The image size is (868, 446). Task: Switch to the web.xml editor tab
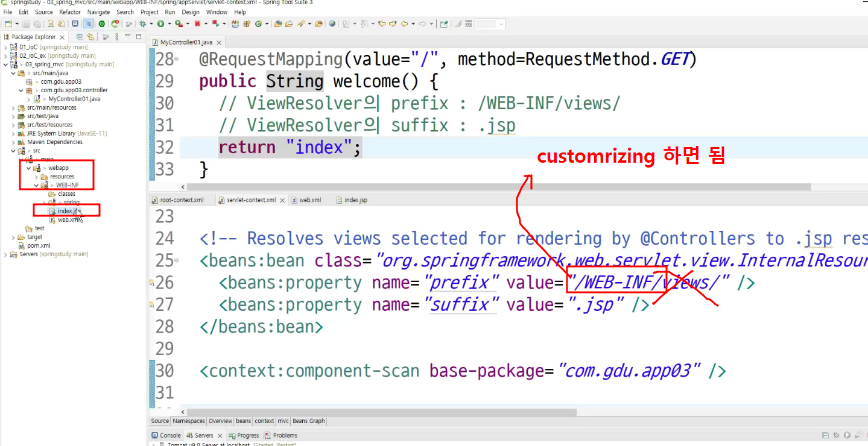[306, 200]
